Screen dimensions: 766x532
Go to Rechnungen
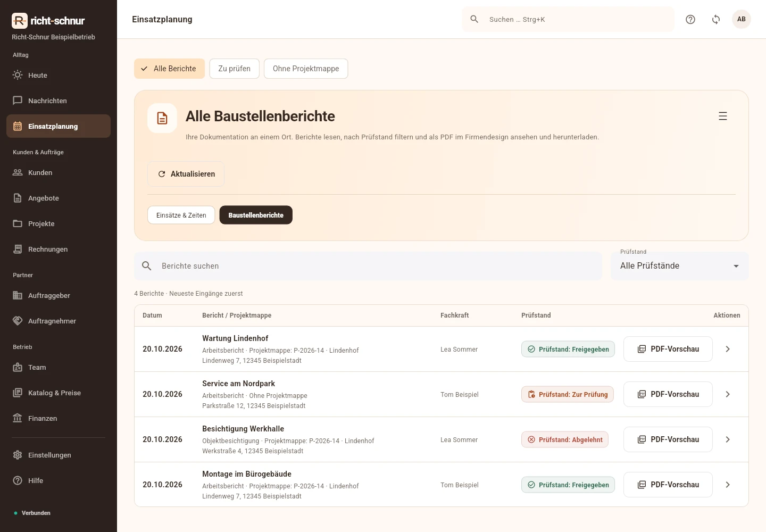coord(59,249)
